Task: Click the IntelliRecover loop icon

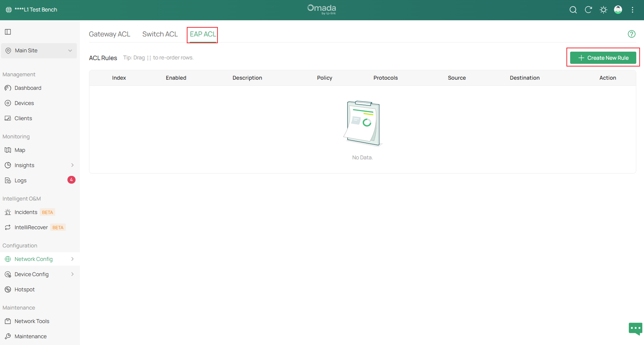Action: 8,227
